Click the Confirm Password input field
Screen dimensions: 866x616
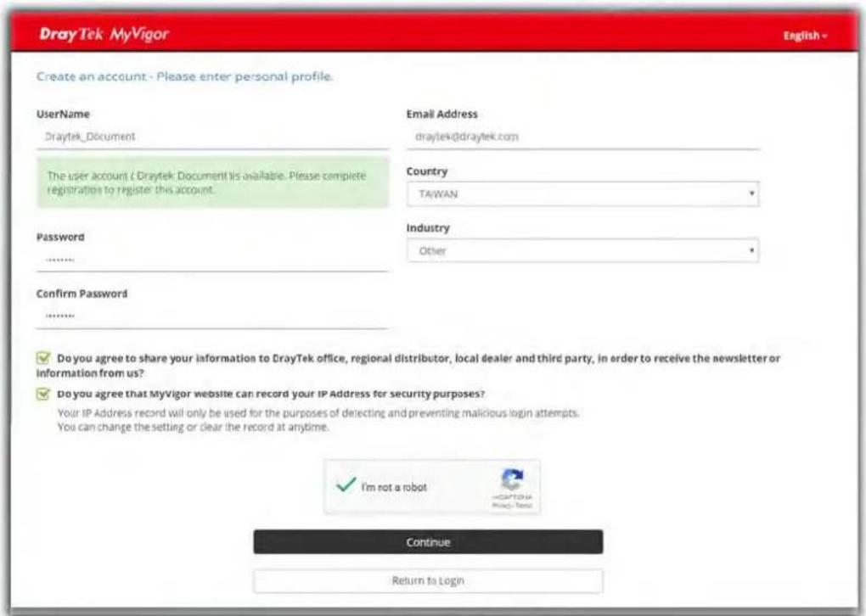coord(212,316)
